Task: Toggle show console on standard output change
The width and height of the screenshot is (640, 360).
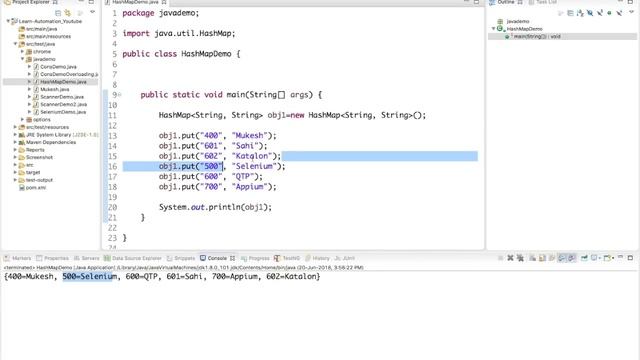Action: coord(562,258)
